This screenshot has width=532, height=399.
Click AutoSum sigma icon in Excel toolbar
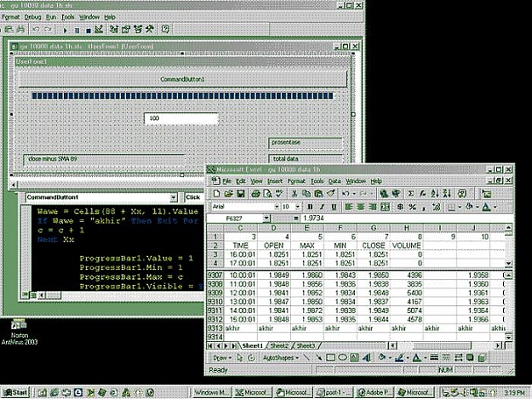pos(410,194)
